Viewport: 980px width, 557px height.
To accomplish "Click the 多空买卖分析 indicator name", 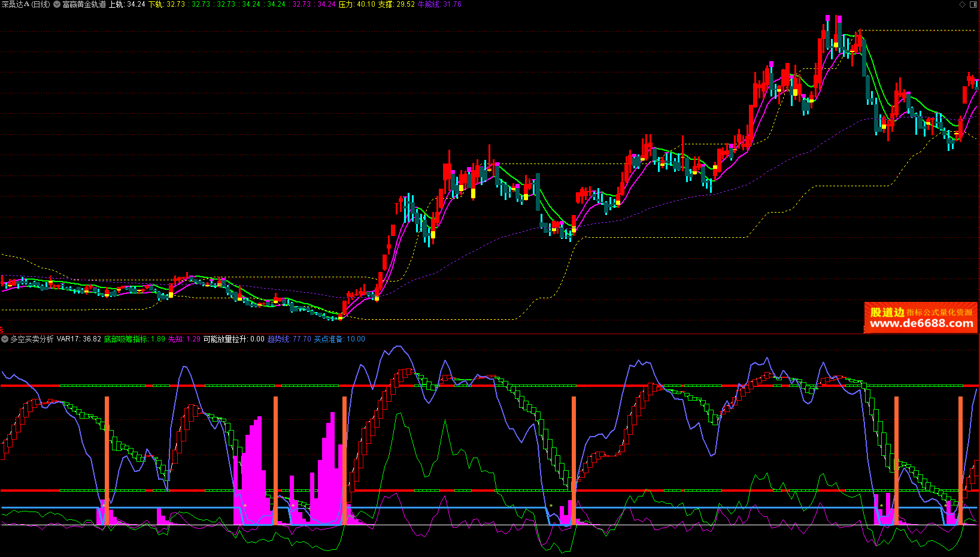I will pos(32,339).
